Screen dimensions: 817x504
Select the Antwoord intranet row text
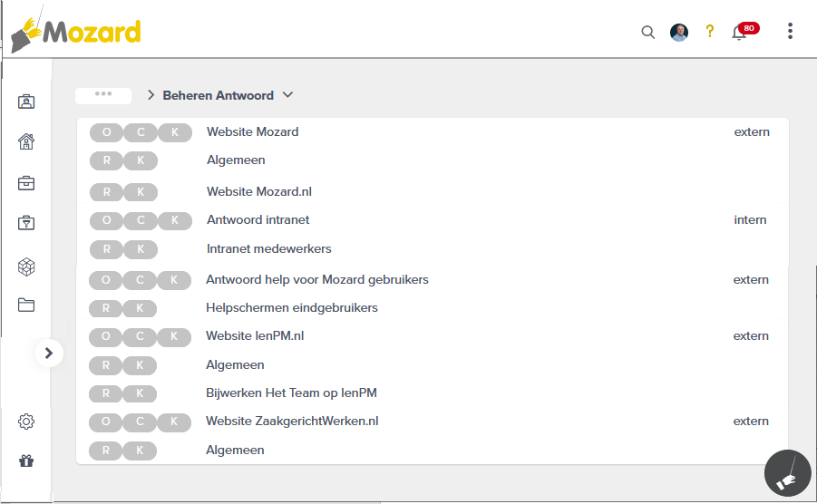coord(258,219)
